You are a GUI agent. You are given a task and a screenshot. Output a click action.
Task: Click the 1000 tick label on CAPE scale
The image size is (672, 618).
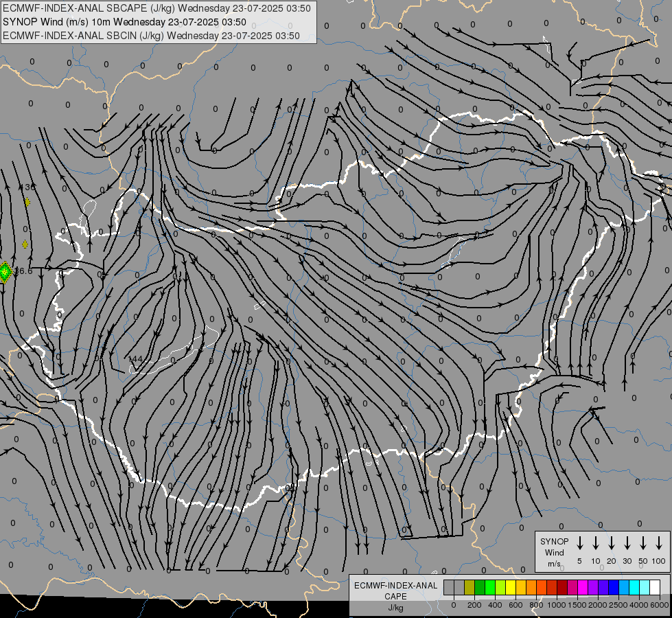point(556,605)
